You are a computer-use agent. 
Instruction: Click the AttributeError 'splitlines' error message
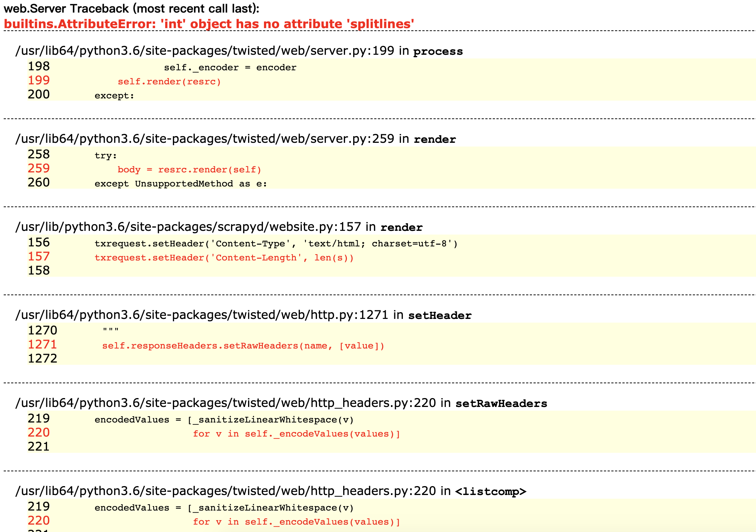[209, 24]
